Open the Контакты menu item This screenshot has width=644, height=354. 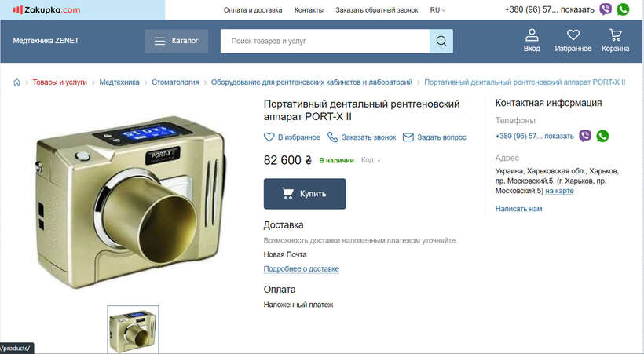point(309,10)
